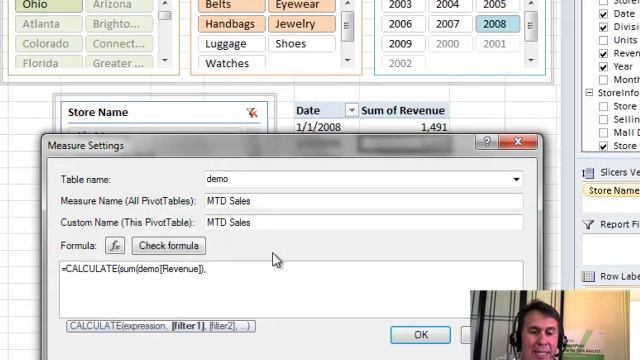Select Luggage in the category slicer

point(231,44)
